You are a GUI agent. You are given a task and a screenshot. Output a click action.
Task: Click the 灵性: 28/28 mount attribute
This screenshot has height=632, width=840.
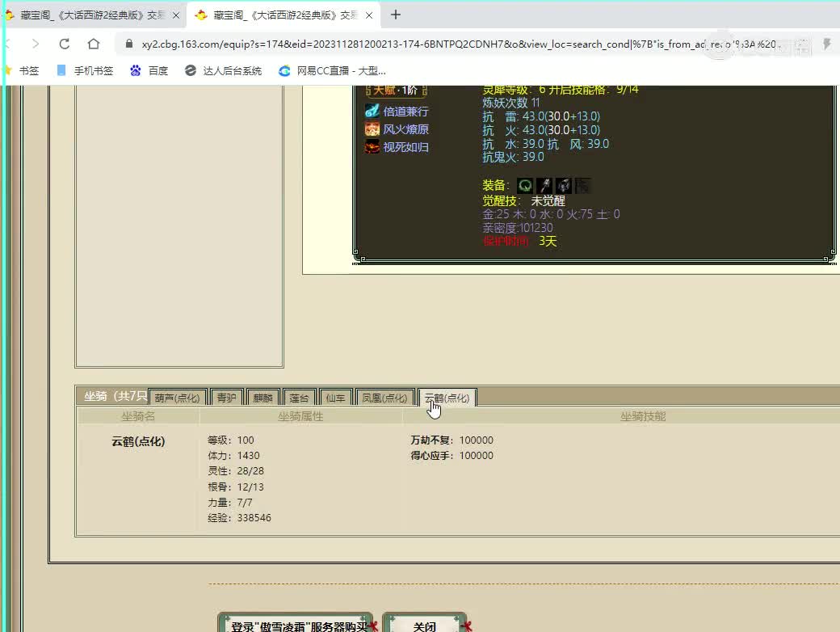[x=235, y=470]
